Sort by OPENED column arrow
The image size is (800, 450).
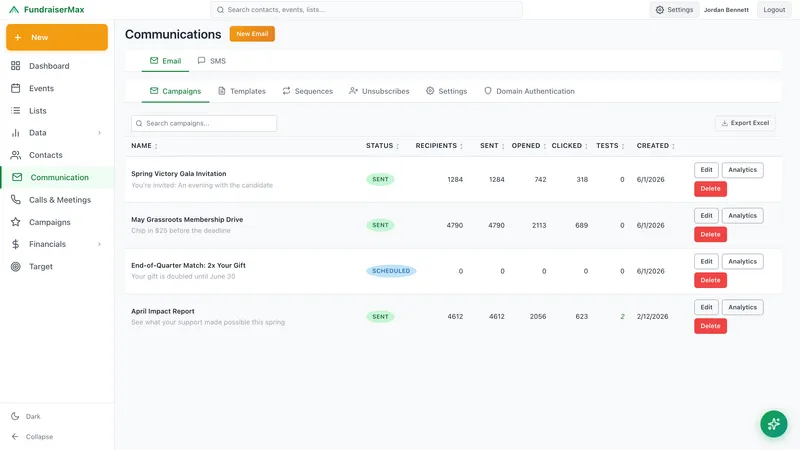tap(545, 146)
